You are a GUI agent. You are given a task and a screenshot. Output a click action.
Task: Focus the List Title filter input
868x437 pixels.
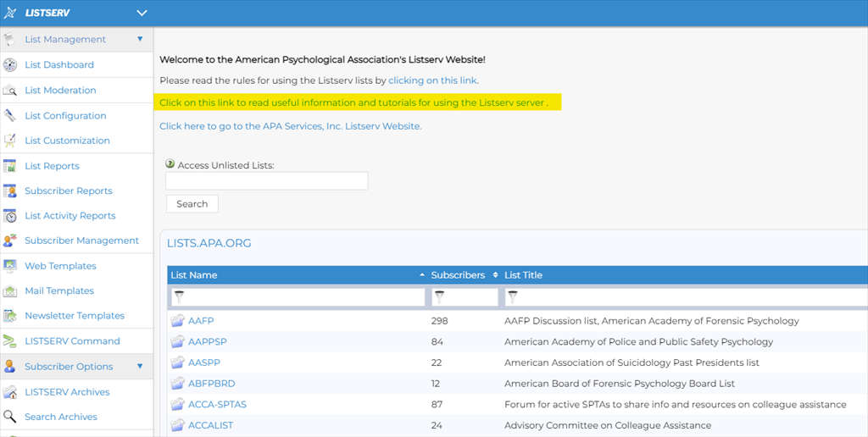pos(687,297)
